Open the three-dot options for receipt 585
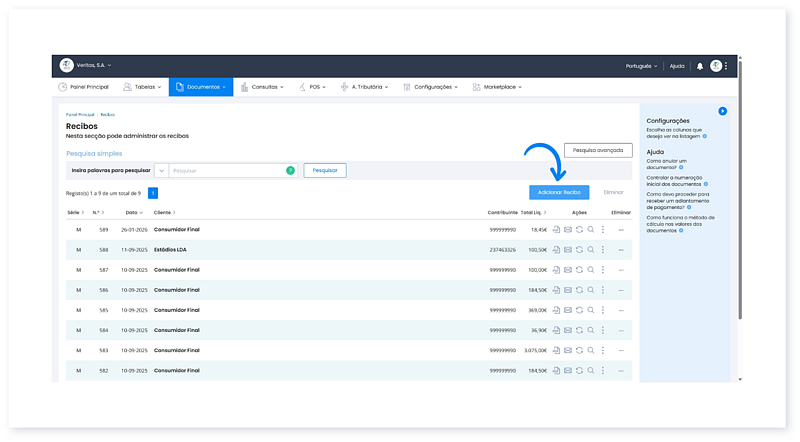800x442 pixels. click(603, 310)
